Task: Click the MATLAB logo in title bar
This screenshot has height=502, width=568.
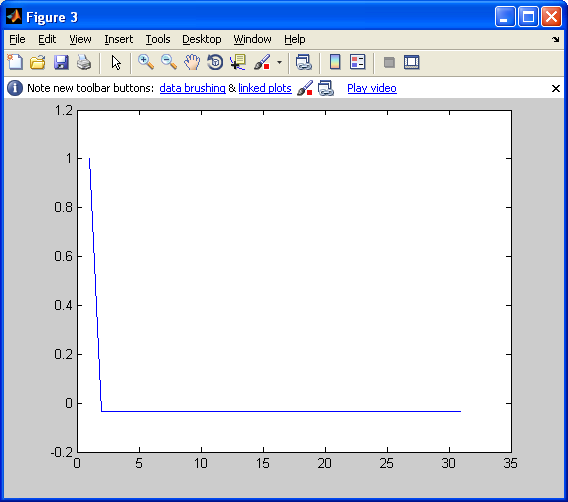Action: [x=14, y=17]
